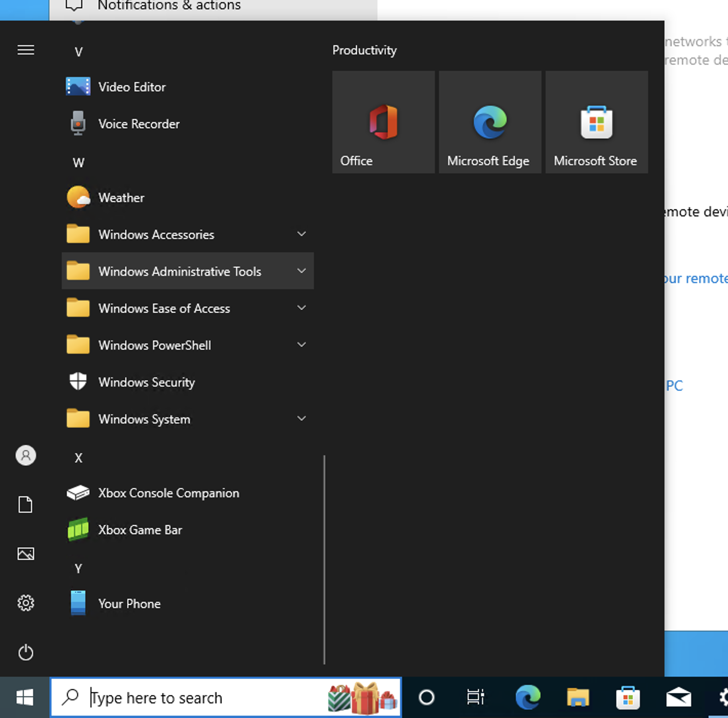Open the Office tile
The image size is (728, 718).
pos(383,122)
